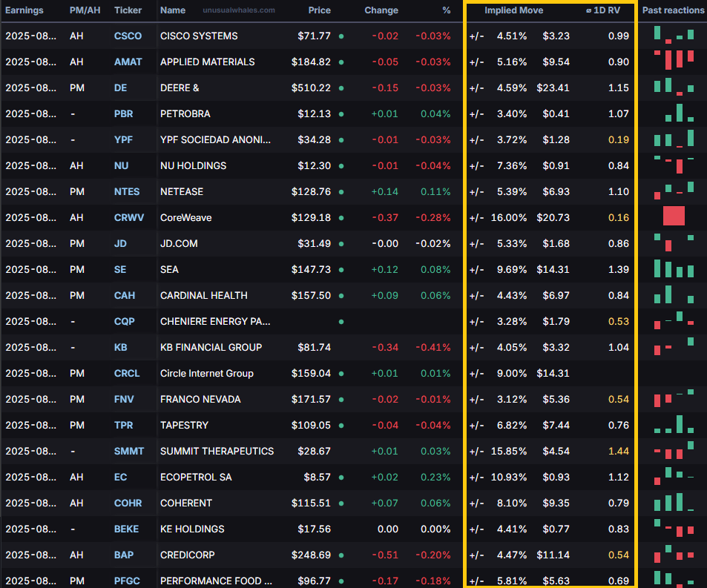The height and width of the screenshot is (588, 707).
Task: Click the green status dot in CQP row
Action: tap(341, 322)
